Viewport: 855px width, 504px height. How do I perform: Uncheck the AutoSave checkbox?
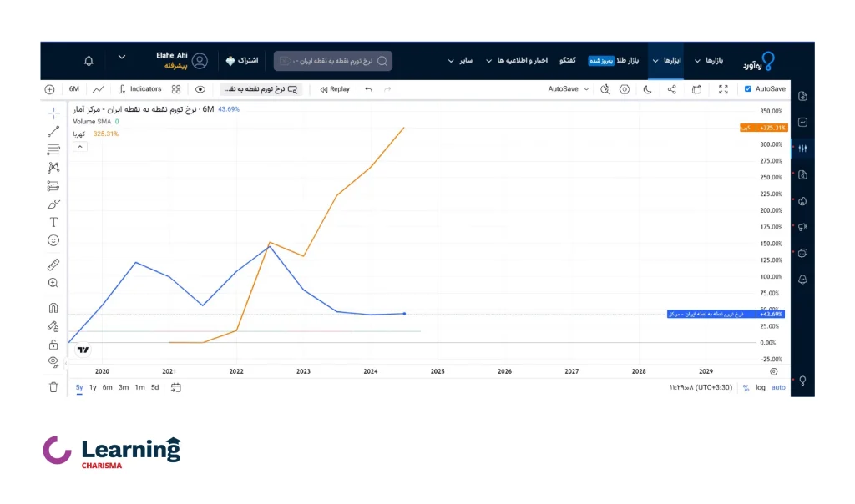click(748, 89)
